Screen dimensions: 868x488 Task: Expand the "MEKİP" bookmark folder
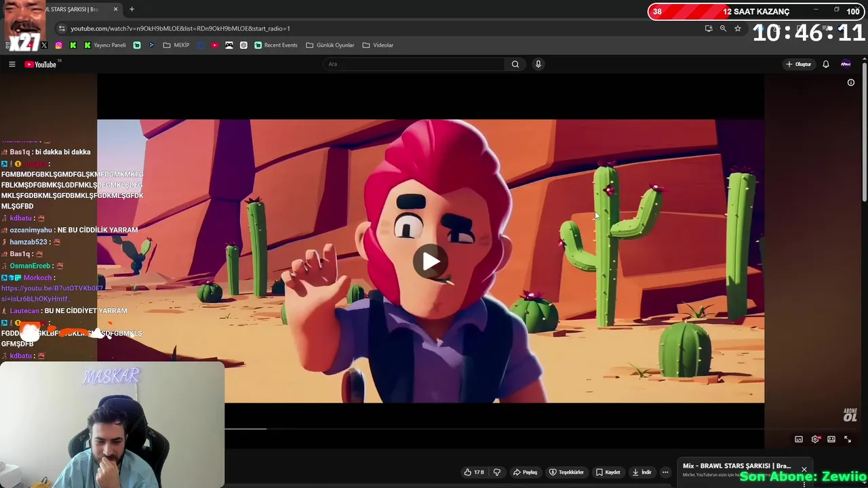[176, 45]
